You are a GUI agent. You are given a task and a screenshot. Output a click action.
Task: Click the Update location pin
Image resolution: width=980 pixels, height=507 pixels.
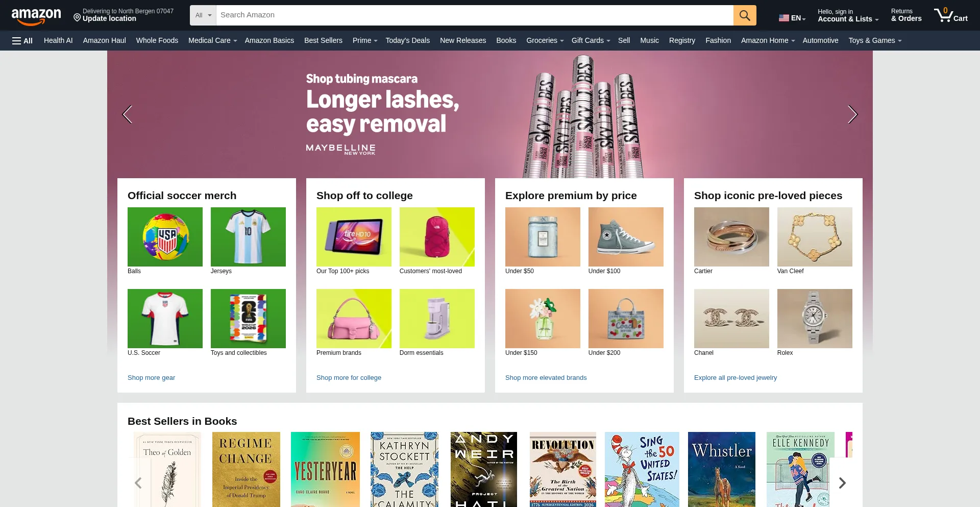[x=77, y=18]
